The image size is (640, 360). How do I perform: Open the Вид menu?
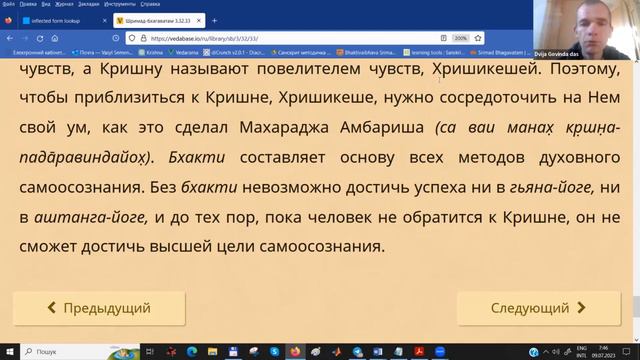click(x=46, y=4)
